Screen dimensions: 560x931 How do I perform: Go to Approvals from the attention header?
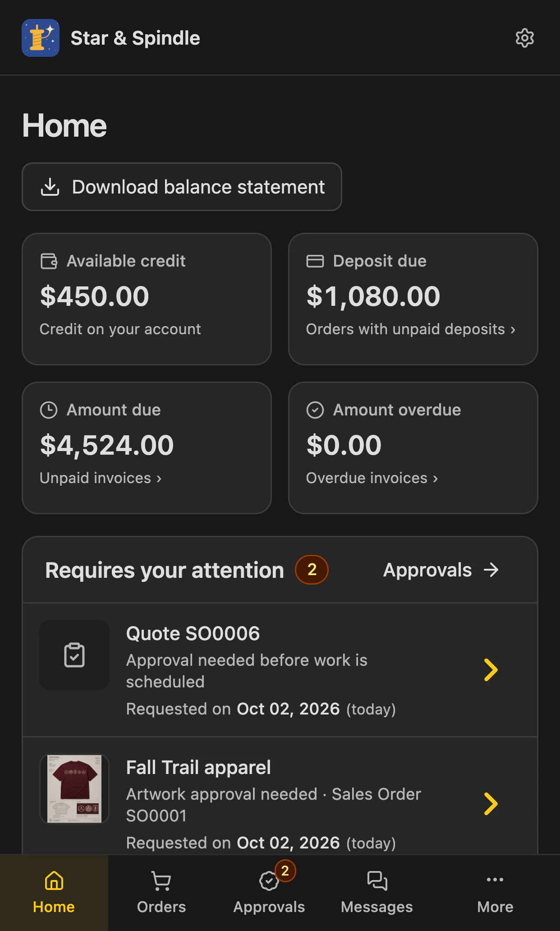[x=441, y=570]
